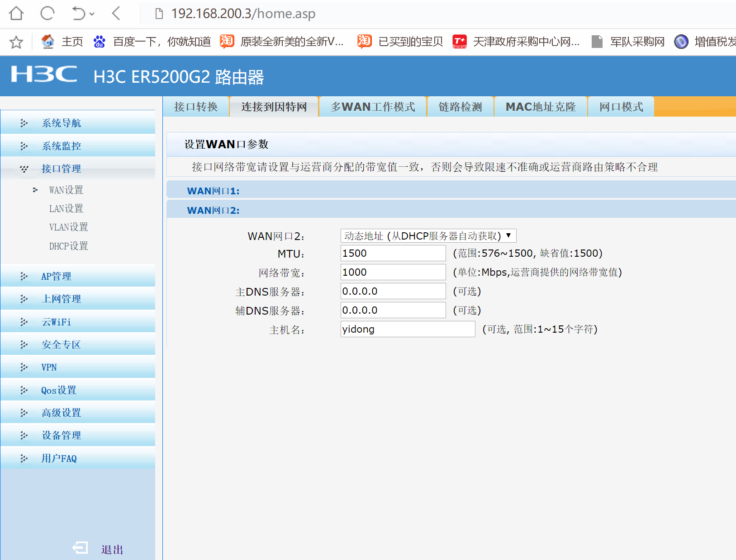Click the 主机名 input field

pos(408,329)
